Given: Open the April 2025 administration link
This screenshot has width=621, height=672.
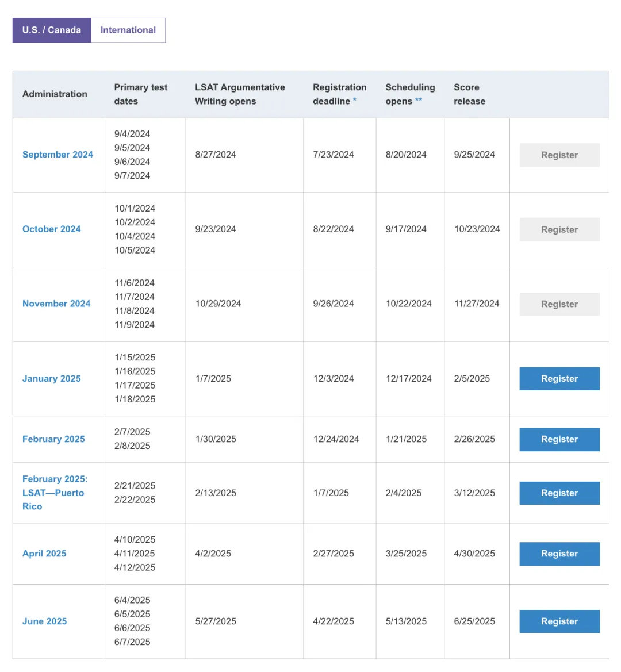Looking at the screenshot, I should (44, 554).
